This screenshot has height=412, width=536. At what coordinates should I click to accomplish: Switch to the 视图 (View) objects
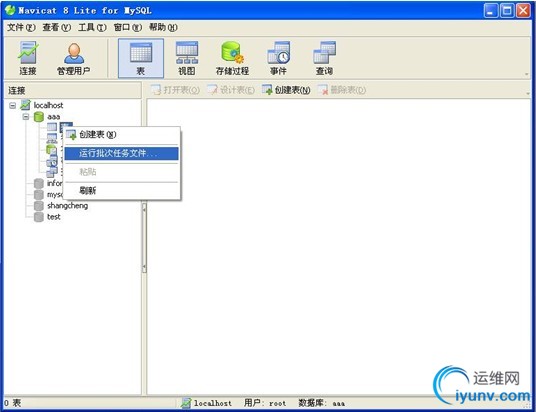tap(187, 58)
